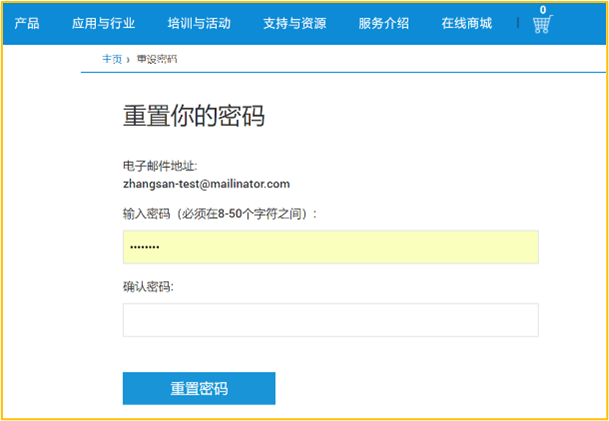Select 培训与活动 in the navigation bar
This screenshot has width=609, height=421.
[199, 23]
